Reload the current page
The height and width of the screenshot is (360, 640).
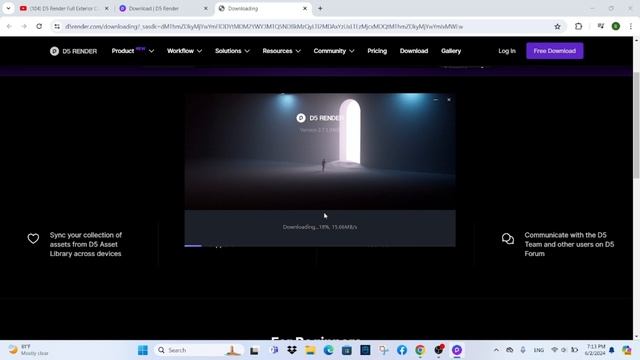click(39, 26)
